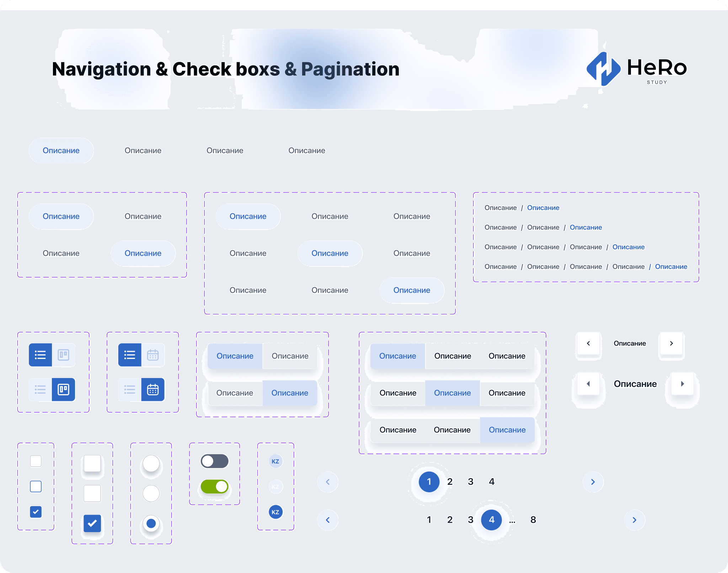Click the active page 4 circle in pagination
Image resolution: width=728 pixels, height=573 pixels.
pos(492,520)
